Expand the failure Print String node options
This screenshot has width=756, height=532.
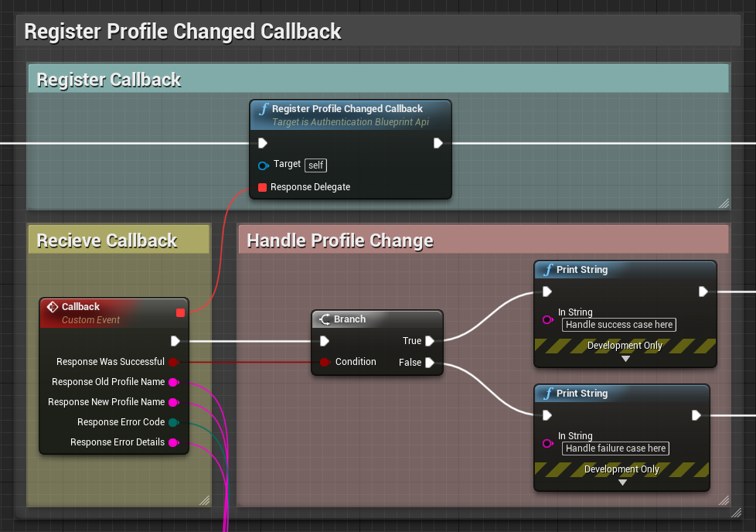622,483
